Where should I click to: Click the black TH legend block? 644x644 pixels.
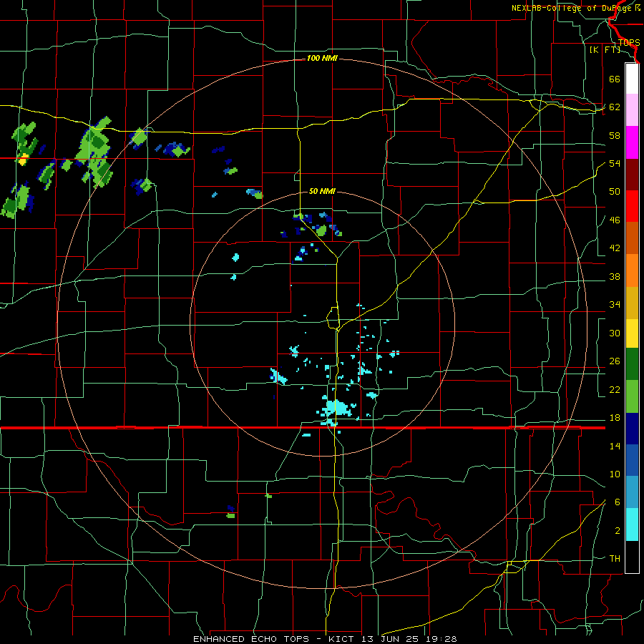pyautogui.click(x=632, y=557)
